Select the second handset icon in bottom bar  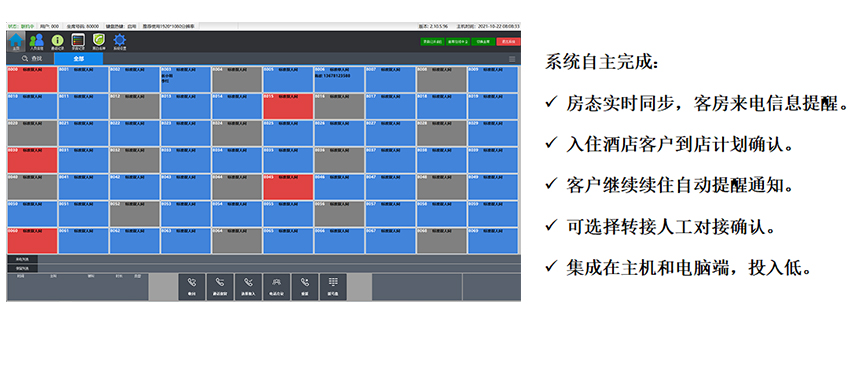click(x=220, y=287)
